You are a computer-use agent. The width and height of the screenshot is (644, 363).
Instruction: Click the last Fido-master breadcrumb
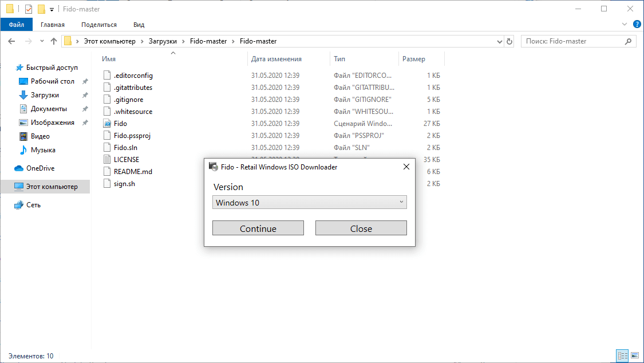coord(258,41)
